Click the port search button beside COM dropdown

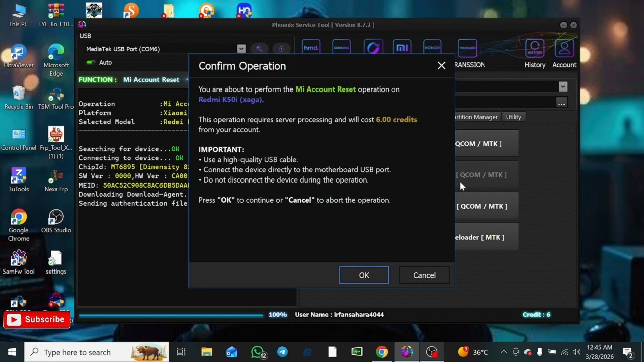[x=259, y=49]
